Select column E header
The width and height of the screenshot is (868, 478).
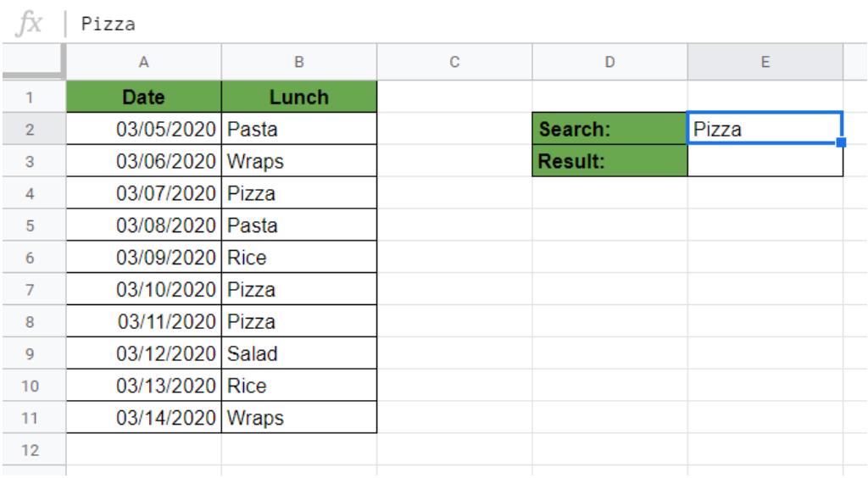(765, 62)
